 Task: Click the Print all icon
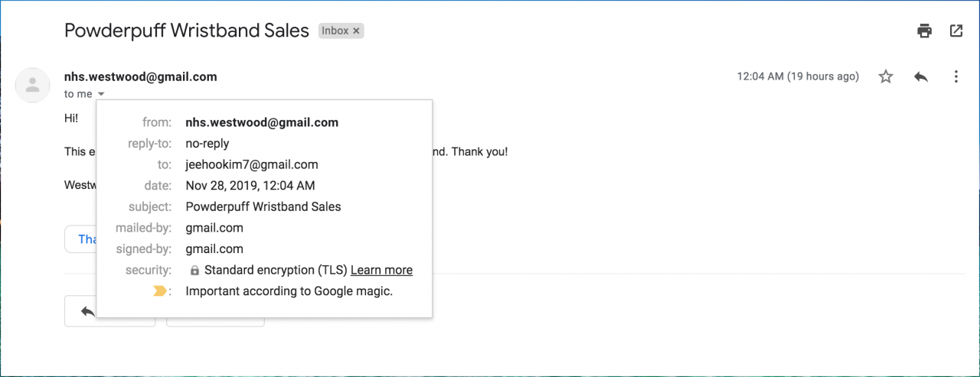[925, 31]
